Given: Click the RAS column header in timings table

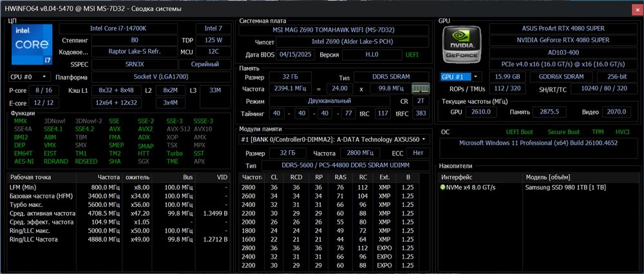Looking at the screenshot, I should (x=339, y=177).
